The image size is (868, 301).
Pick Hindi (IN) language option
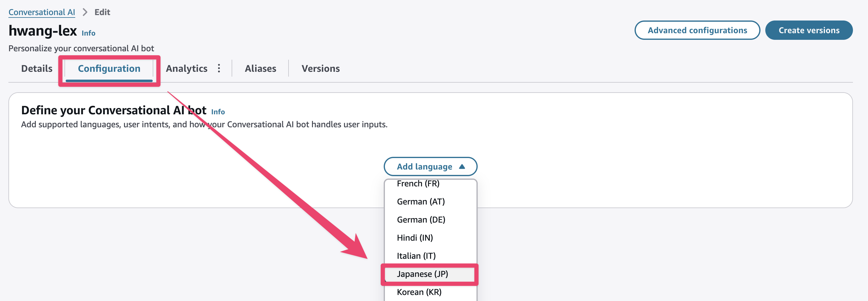click(415, 238)
